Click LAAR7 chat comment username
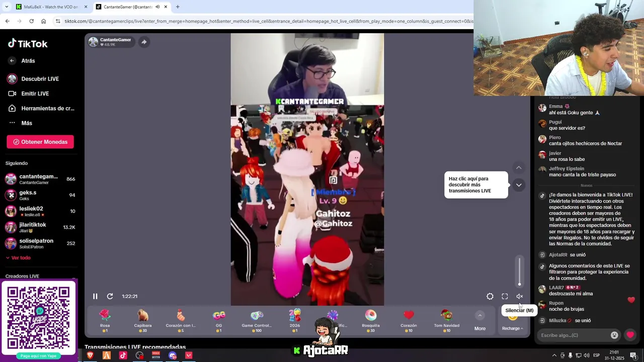 coord(556,288)
